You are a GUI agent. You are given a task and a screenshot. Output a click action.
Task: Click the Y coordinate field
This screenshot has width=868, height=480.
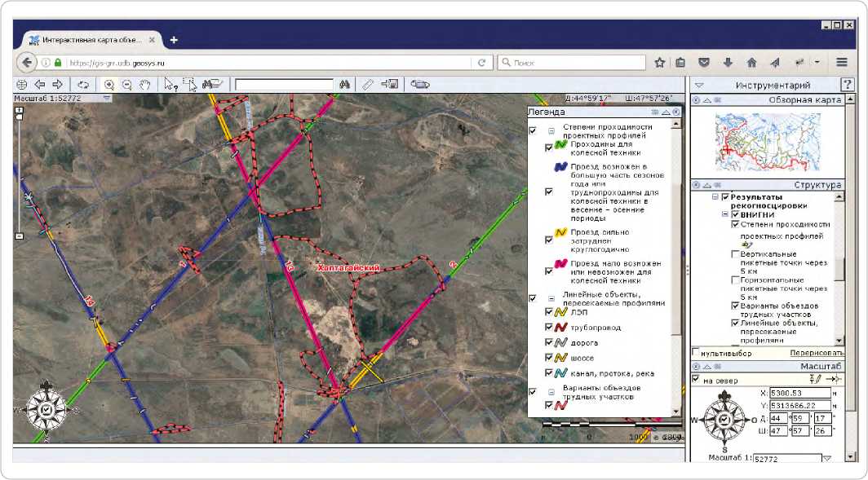pyautogui.click(x=800, y=405)
